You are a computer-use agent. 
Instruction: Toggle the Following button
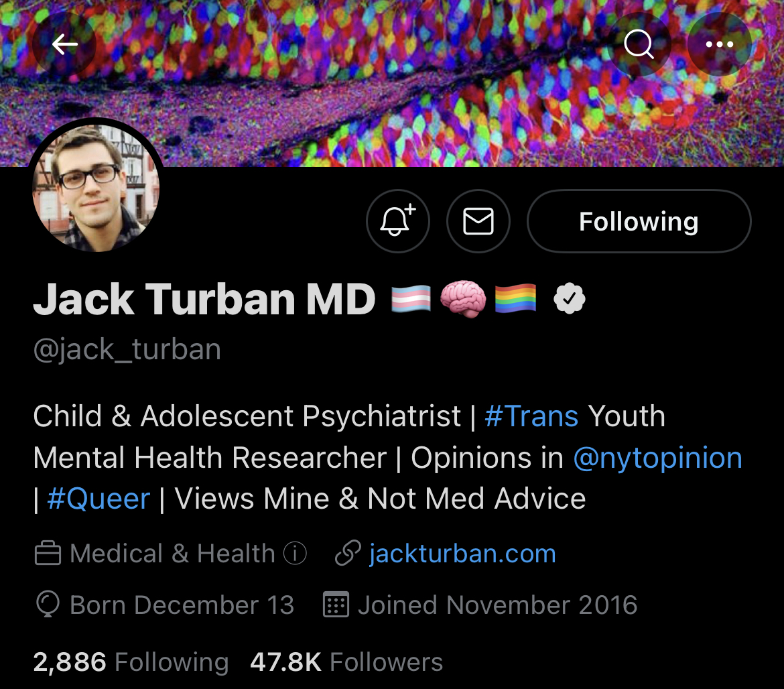tap(639, 221)
